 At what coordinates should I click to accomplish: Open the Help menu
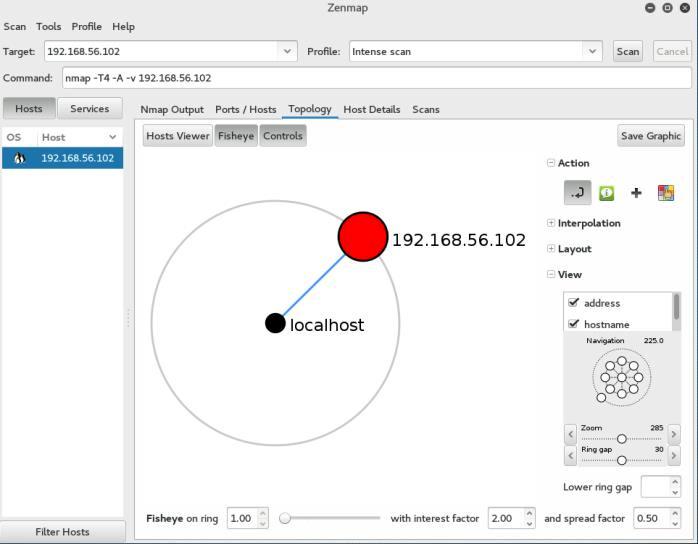point(123,27)
